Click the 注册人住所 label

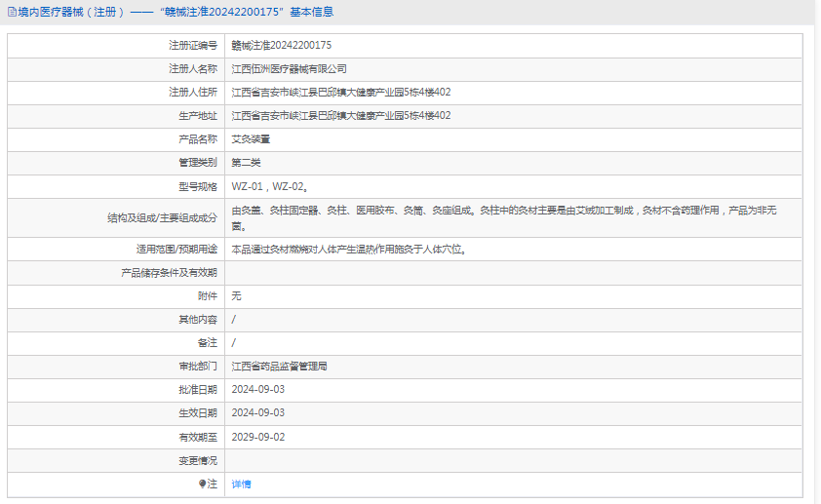point(193,92)
